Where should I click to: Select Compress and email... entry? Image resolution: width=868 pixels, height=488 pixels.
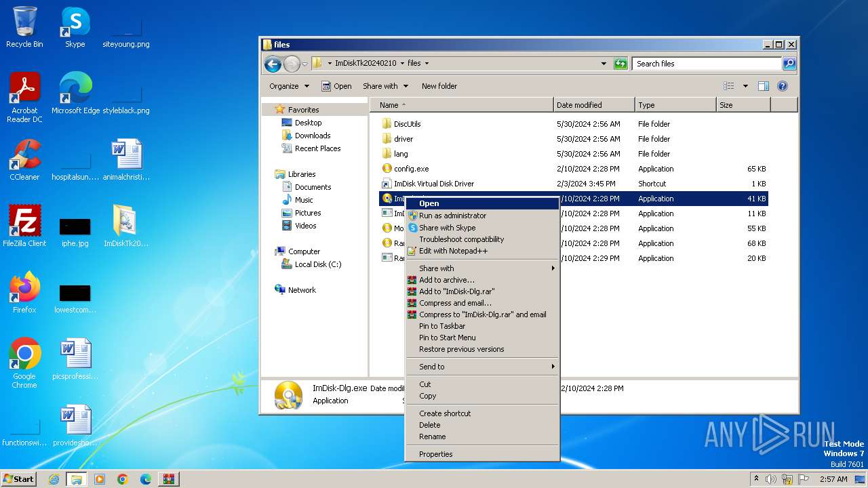point(482,303)
